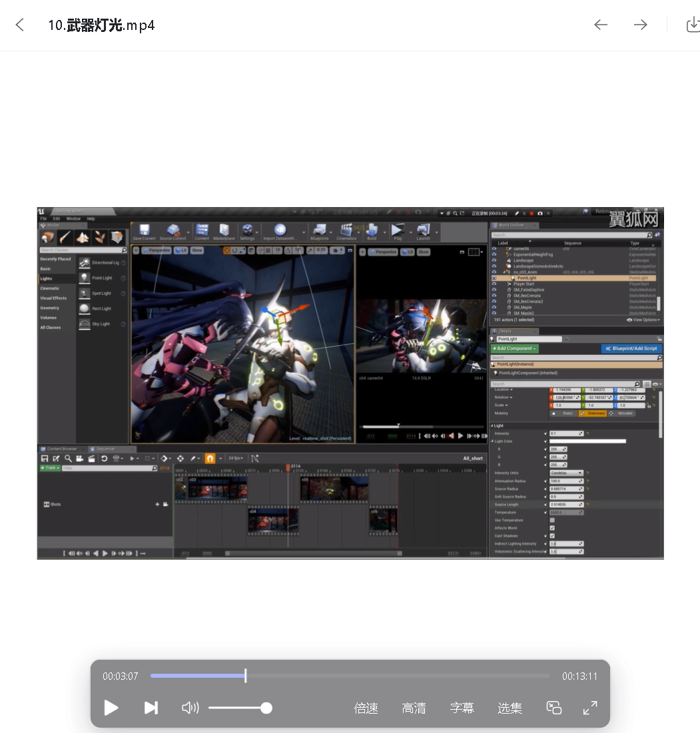Select the Paint mode brush icon

pos(65,238)
